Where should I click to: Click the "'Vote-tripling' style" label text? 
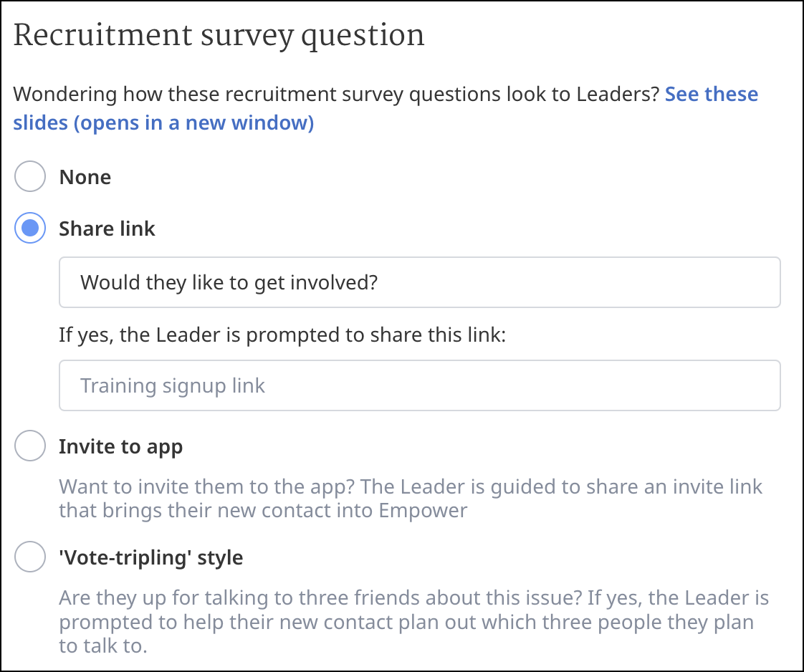coord(150,557)
